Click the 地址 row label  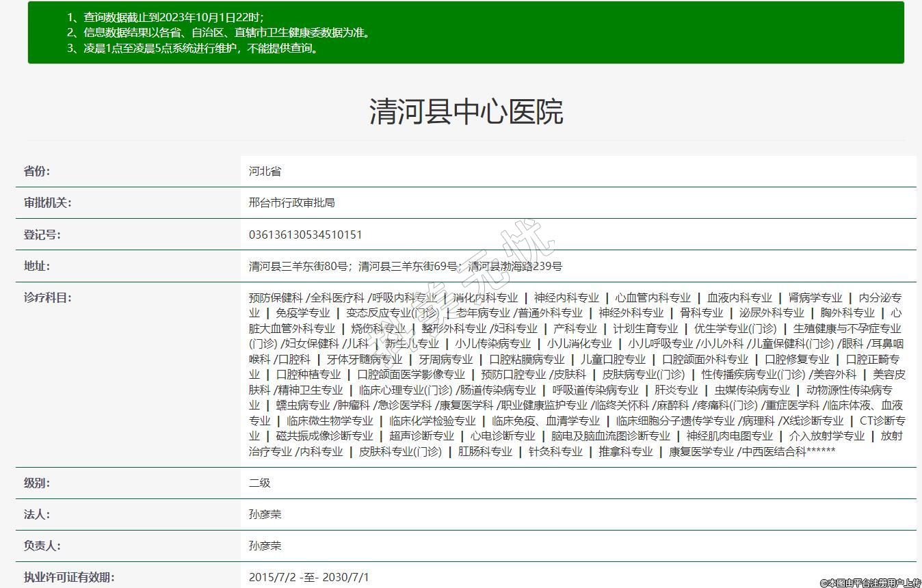pos(37,266)
